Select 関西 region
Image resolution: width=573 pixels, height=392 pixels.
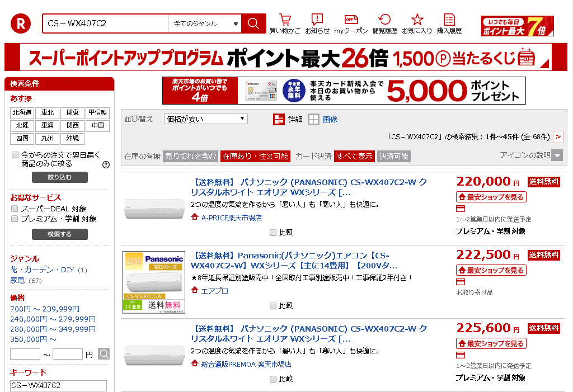[73, 125]
